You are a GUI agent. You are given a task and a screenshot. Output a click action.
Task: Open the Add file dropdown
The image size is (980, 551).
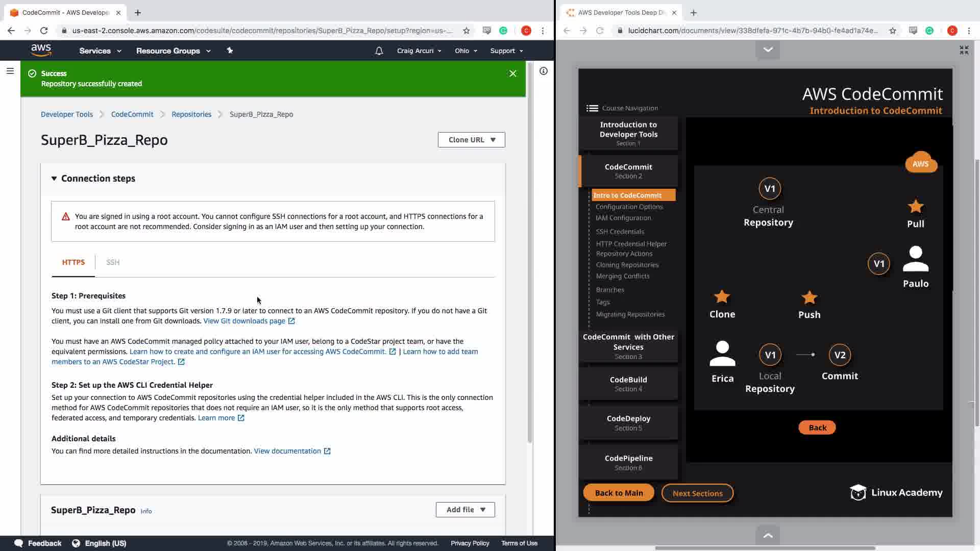[x=465, y=510]
